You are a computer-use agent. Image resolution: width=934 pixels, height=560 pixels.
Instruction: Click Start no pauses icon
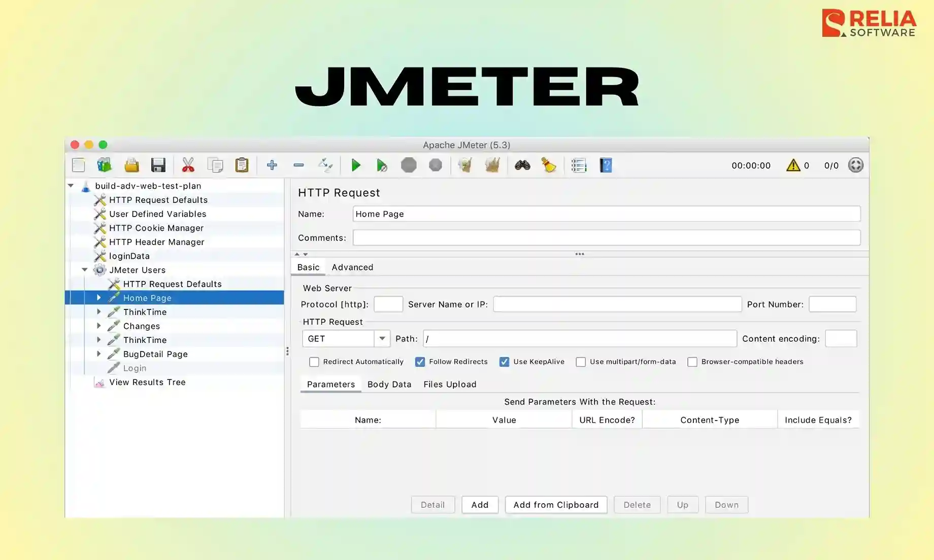(382, 165)
